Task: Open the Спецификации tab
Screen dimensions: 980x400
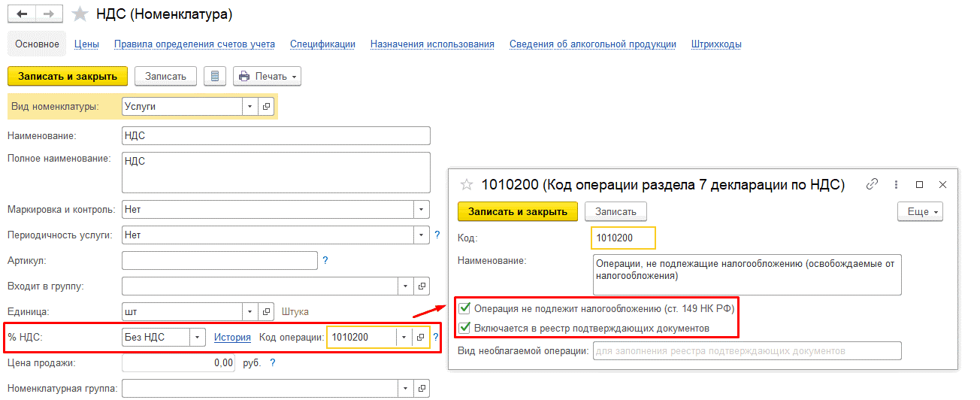Action: pyautogui.click(x=322, y=44)
